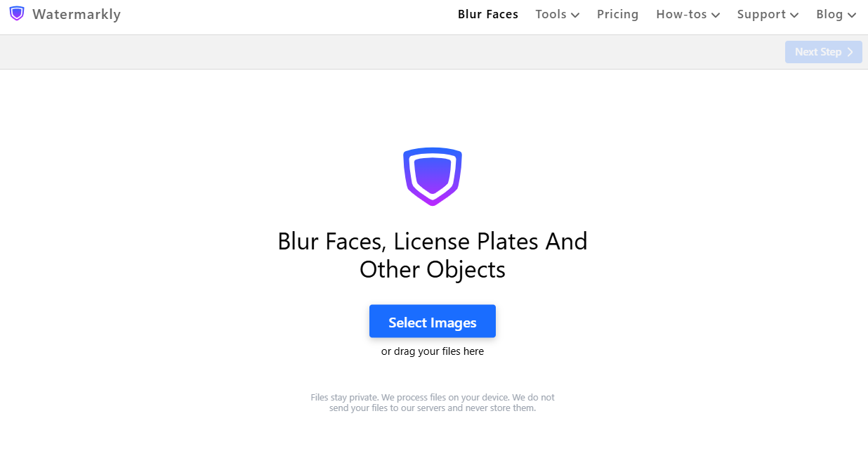Screen dimensions: 868x449
Task: Expand the Support menu label
Action: point(761,14)
